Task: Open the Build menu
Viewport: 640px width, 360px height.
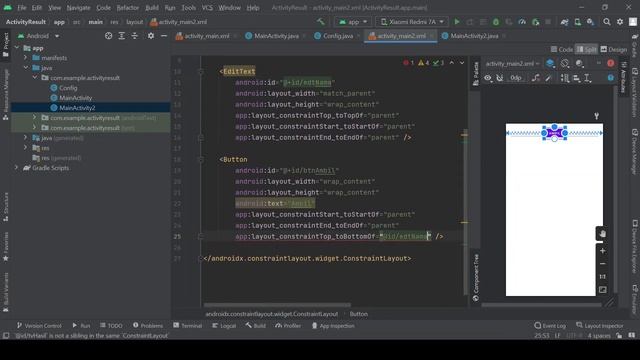Action: (152, 8)
